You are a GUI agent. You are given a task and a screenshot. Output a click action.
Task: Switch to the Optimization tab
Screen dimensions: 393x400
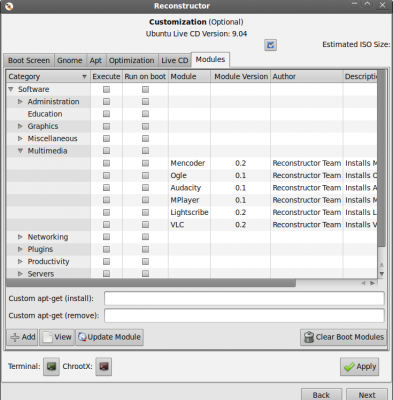pyautogui.click(x=132, y=60)
